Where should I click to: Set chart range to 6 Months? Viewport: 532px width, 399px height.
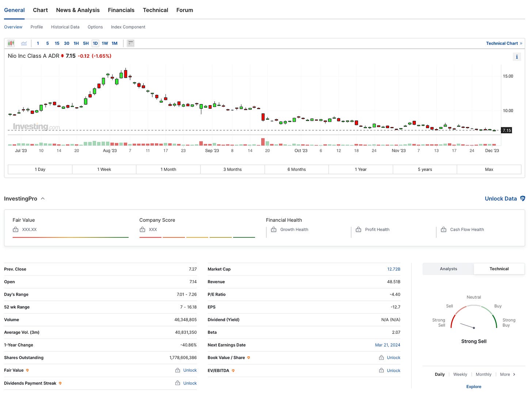tap(297, 169)
